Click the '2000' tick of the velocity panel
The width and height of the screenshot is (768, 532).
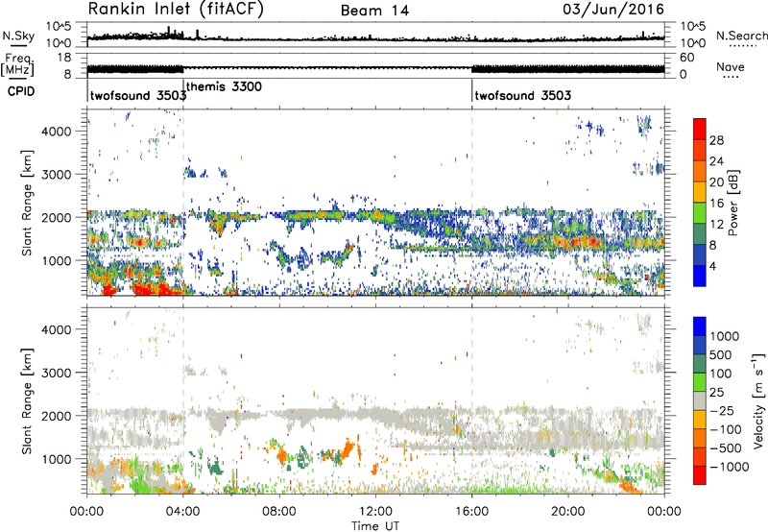pyautogui.click(x=57, y=416)
